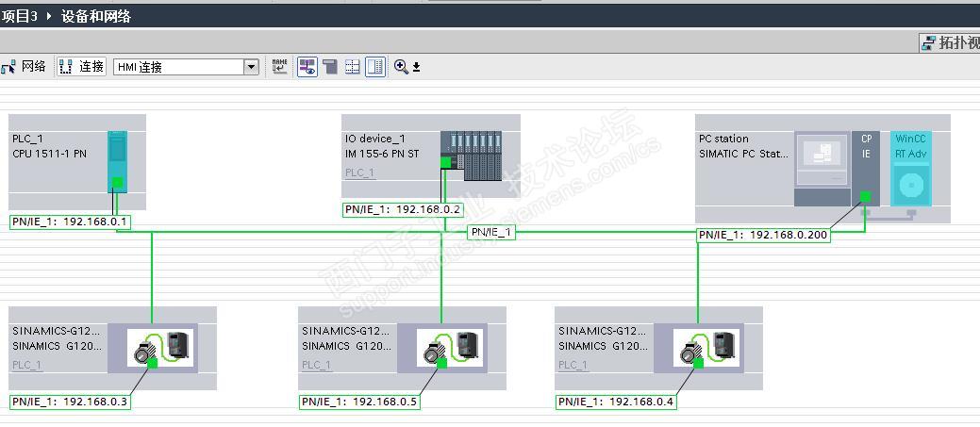Select the PLC_1 CPU 1511-1 PN module icon
The height and width of the screenshot is (427, 980).
pos(117,160)
